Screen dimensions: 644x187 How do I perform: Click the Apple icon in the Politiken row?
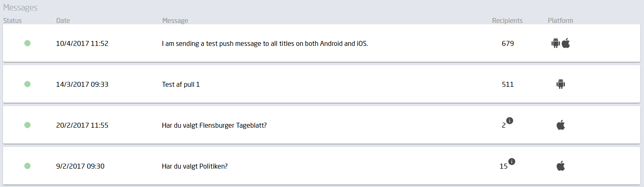[x=561, y=166]
